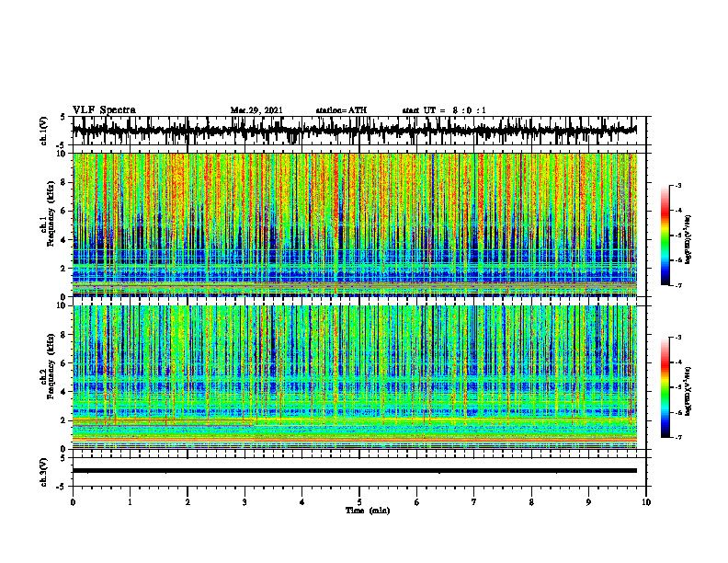
Task: Click the ch.2 "Frequency (kHz)" axis label
Action: tap(51, 366)
